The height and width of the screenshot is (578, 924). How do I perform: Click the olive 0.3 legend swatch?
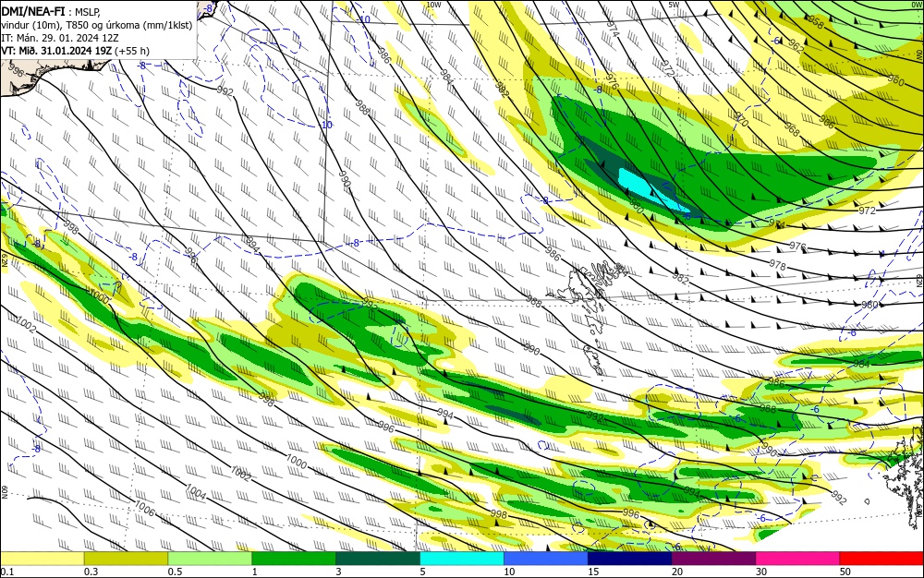point(126,559)
